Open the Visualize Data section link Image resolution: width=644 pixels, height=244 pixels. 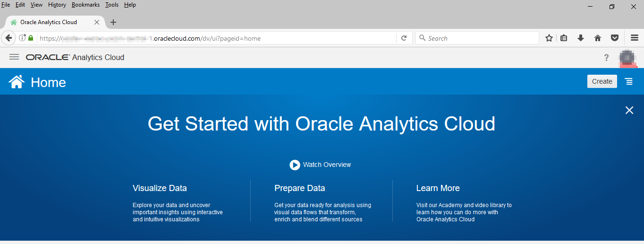click(x=160, y=188)
